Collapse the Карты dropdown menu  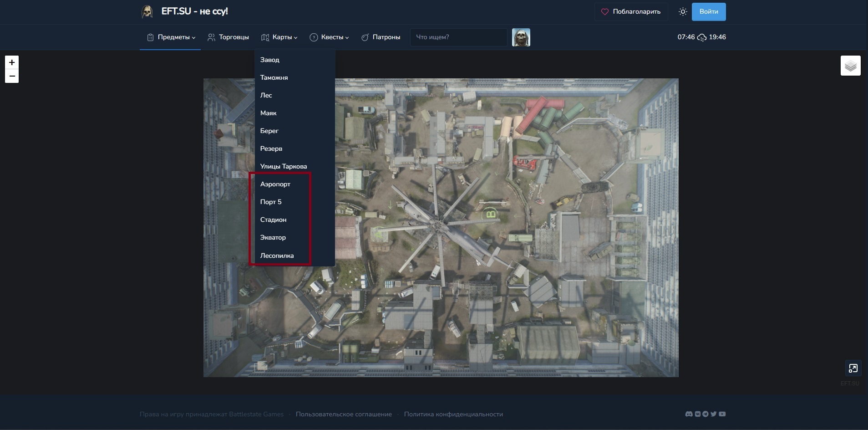click(x=279, y=37)
